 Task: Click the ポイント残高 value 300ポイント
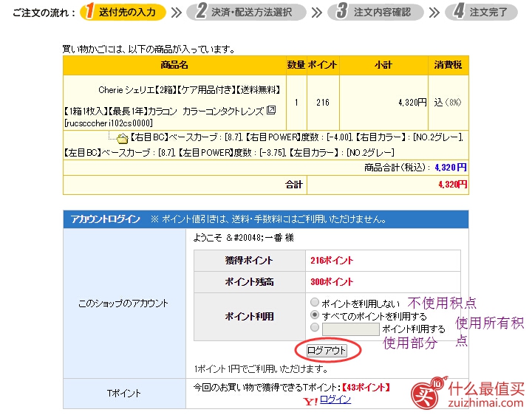[x=332, y=282]
